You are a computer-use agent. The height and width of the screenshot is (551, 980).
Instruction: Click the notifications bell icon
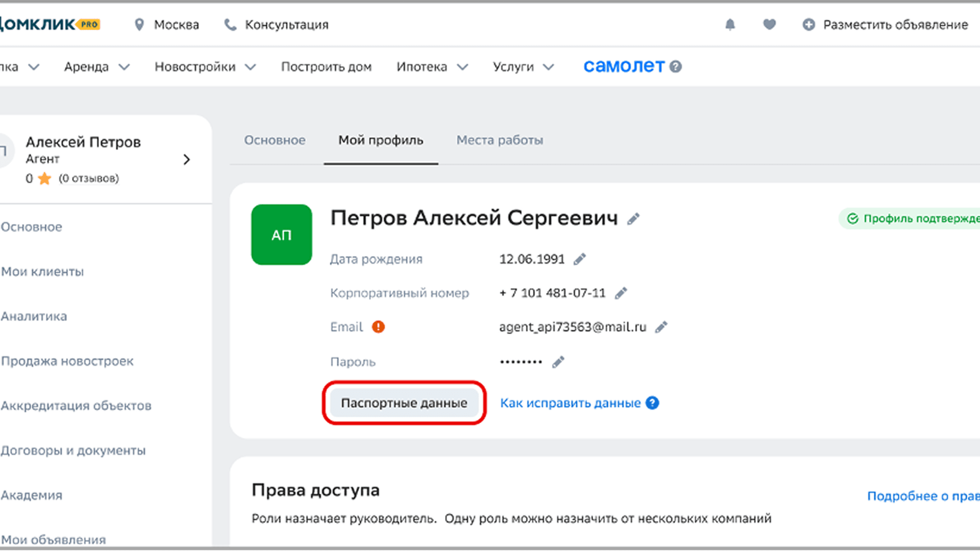[x=730, y=24]
